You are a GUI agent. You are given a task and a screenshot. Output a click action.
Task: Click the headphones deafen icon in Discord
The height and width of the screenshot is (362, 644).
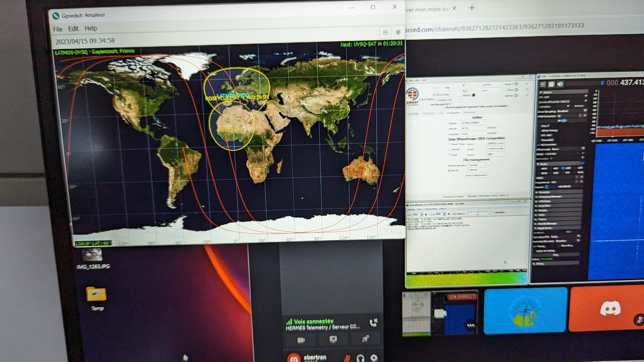(361, 358)
